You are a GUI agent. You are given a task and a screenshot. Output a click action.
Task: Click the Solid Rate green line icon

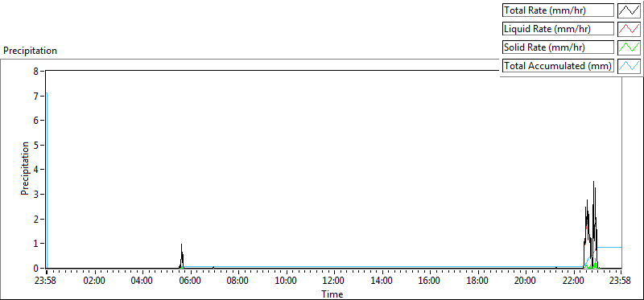coord(630,47)
